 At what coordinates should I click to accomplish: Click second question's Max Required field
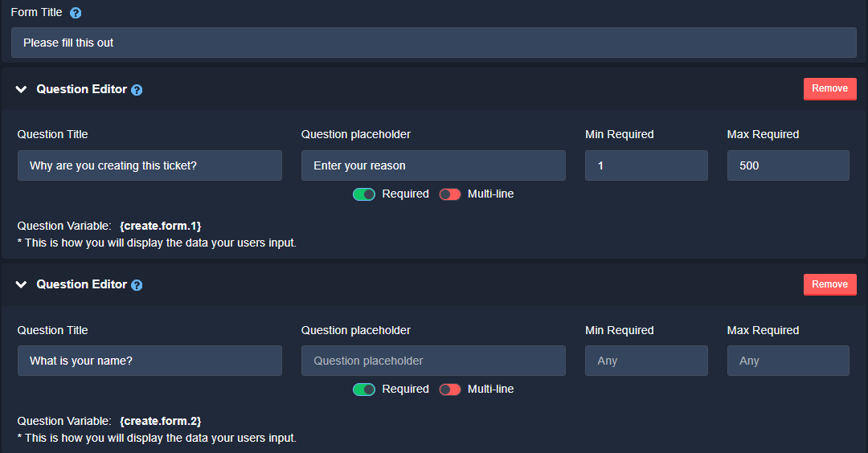click(x=788, y=361)
